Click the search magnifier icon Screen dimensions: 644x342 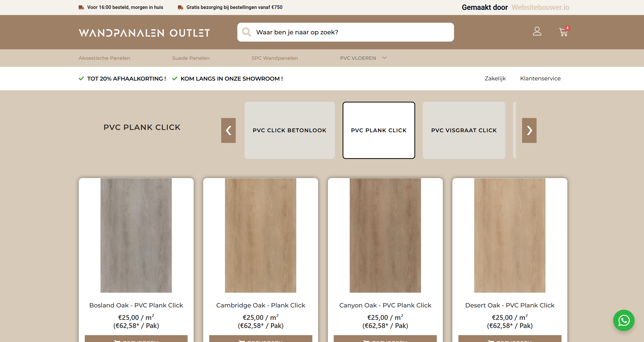point(246,32)
